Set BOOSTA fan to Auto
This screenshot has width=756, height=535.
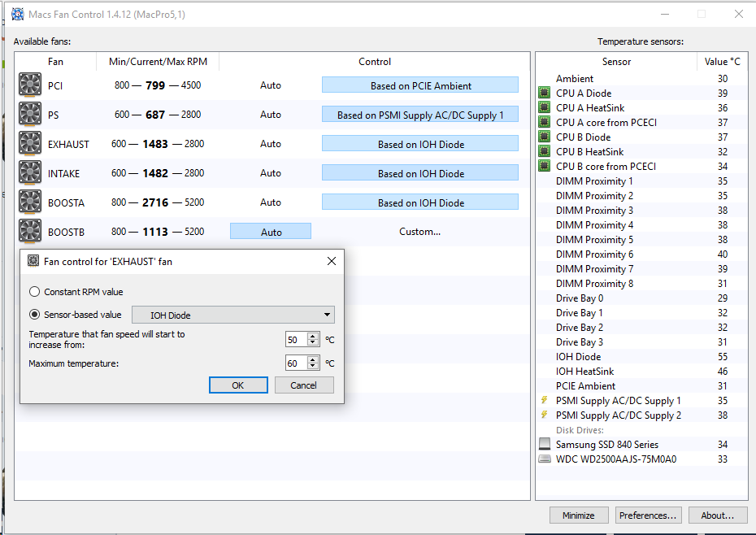271,202
